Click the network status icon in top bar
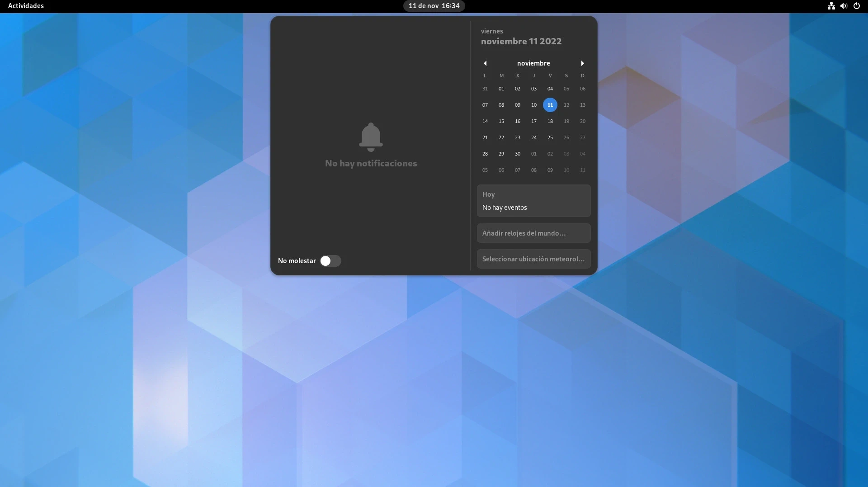This screenshot has height=487, width=868. click(831, 6)
